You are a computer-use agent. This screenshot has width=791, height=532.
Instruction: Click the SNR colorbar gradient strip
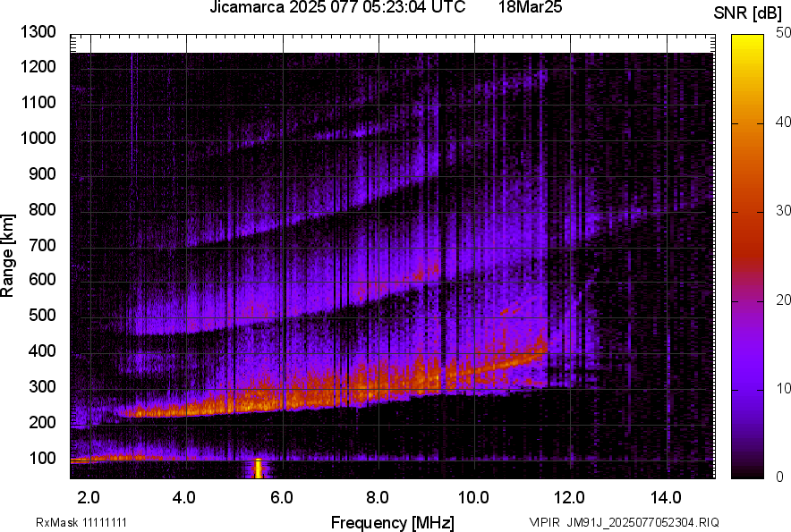[748, 257]
